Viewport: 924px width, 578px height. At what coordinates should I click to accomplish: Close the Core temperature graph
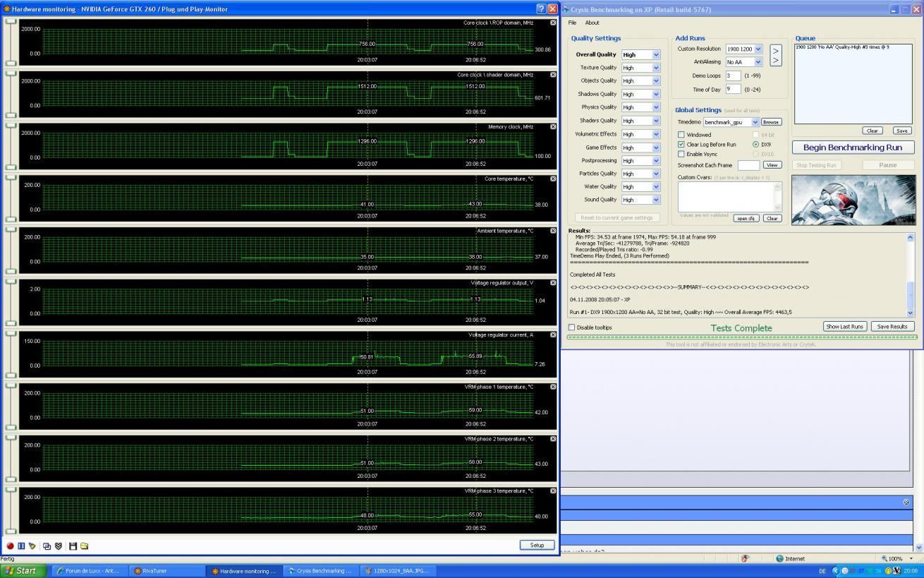click(x=553, y=179)
